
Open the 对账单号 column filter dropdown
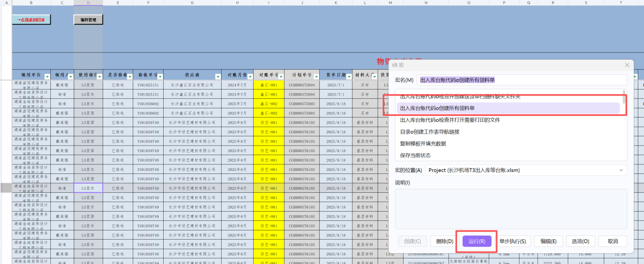(280, 76)
